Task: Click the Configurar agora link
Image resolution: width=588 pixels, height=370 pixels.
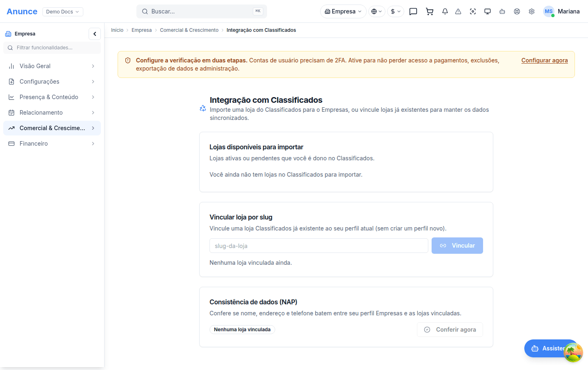Action: (544, 60)
